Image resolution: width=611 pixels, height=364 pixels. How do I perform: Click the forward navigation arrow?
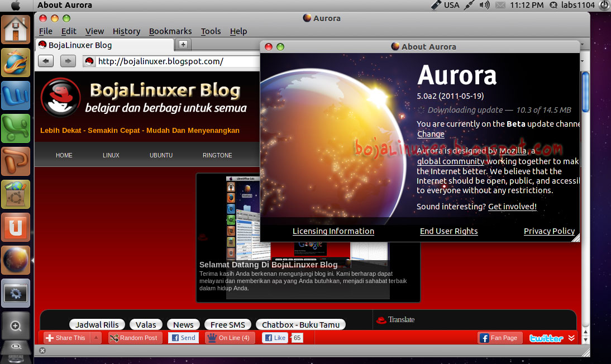[68, 60]
